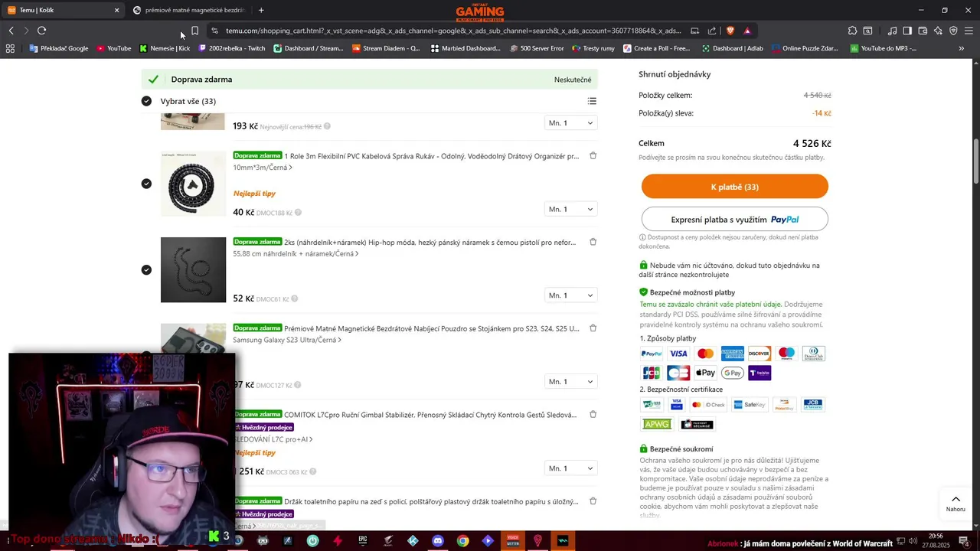
Task: Open the Nemesie | Kick bookmark
Action: tap(165, 48)
